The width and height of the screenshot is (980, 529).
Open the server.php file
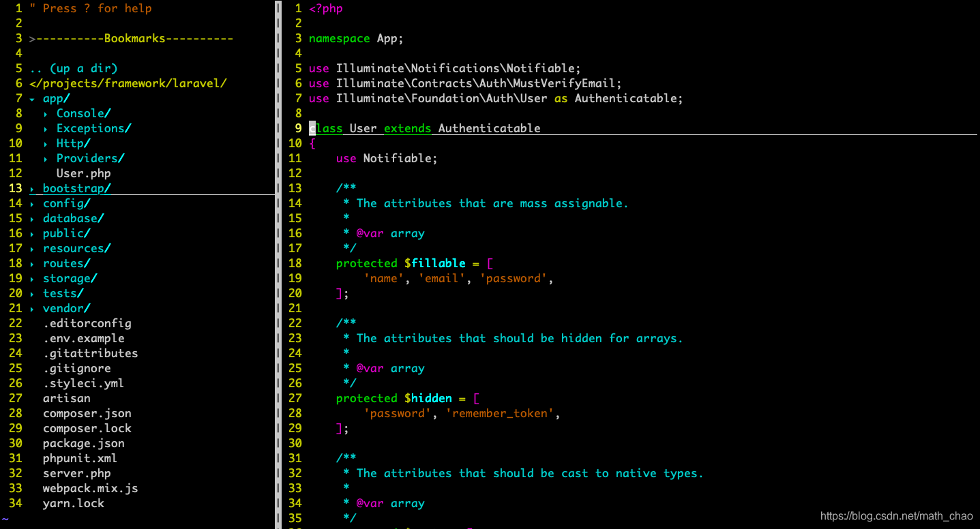tap(77, 474)
